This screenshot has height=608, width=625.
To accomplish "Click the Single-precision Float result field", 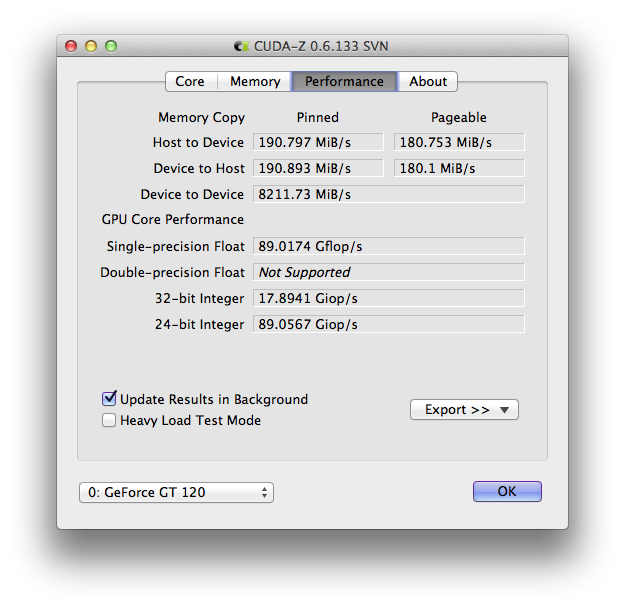I will [x=388, y=246].
